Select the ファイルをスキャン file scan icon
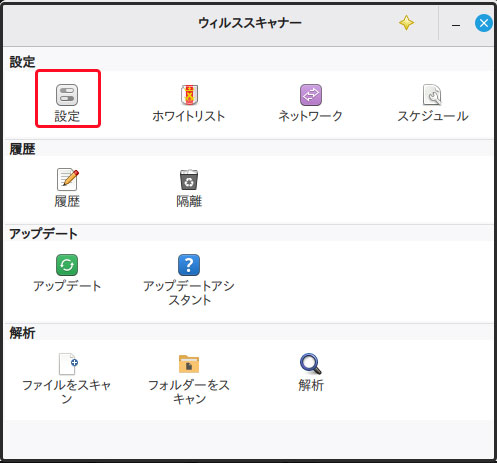The width and height of the screenshot is (497, 463). click(68, 364)
